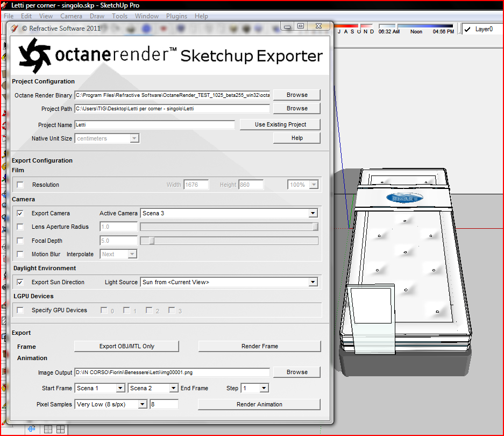Click the Height resolution field
The width and height of the screenshot is (504, 436).
[x=251, y=185]
